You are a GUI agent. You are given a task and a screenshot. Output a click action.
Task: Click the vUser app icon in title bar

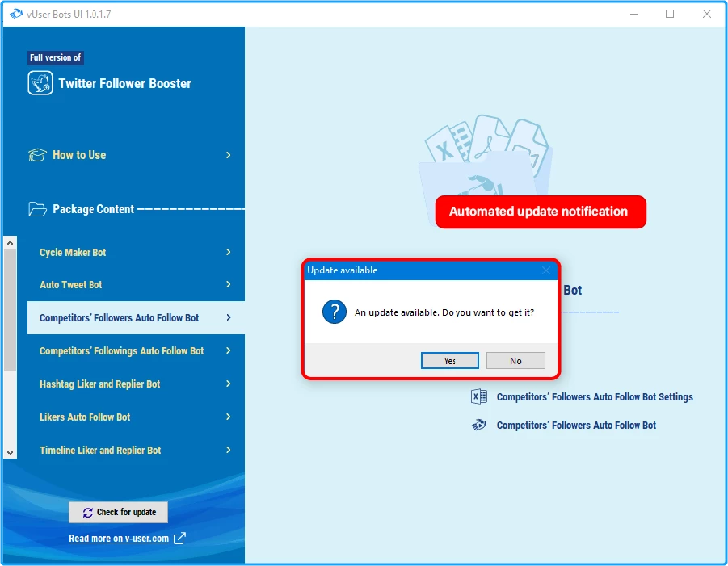(x=16, y=14)
